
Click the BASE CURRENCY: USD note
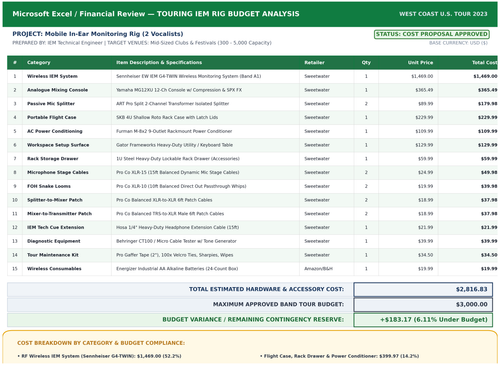pos(458,43)
